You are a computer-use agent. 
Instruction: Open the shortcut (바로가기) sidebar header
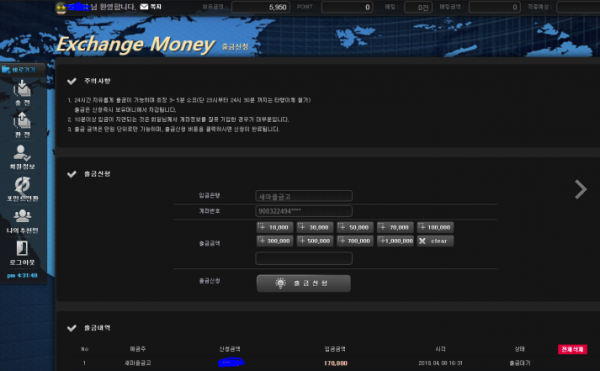(x=22, y=70)
